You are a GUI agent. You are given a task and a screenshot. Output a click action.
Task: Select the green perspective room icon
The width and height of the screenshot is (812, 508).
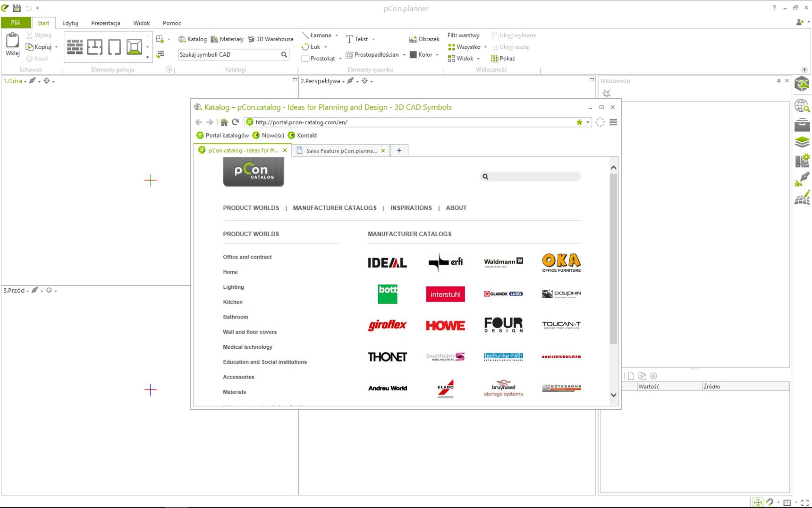[134, 47]
